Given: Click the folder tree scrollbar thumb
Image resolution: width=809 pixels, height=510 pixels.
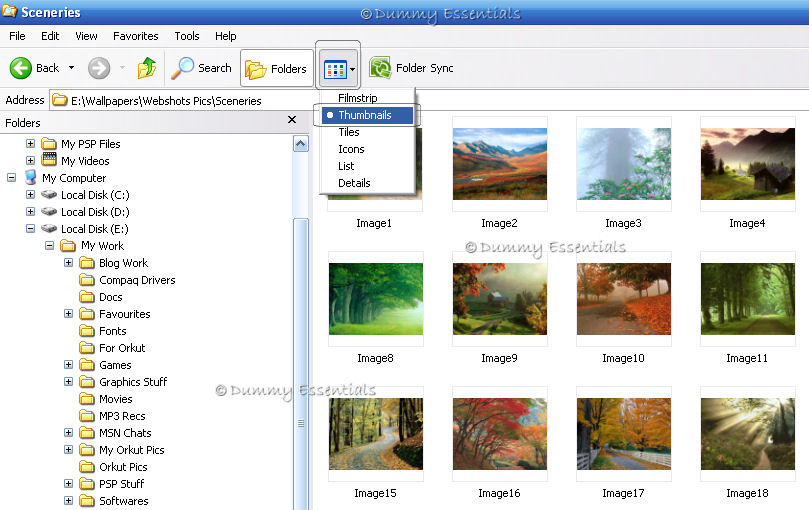Looking at the screenshot, I should click(301, 364).
